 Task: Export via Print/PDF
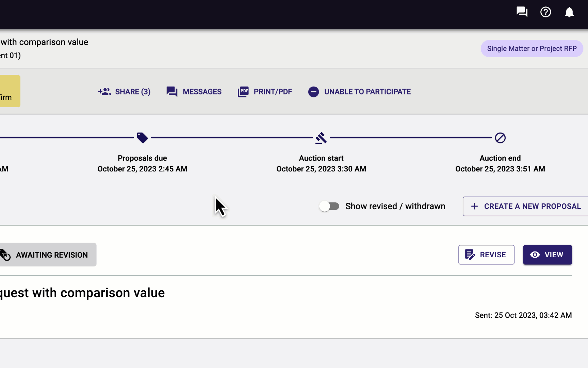point(265,92)
